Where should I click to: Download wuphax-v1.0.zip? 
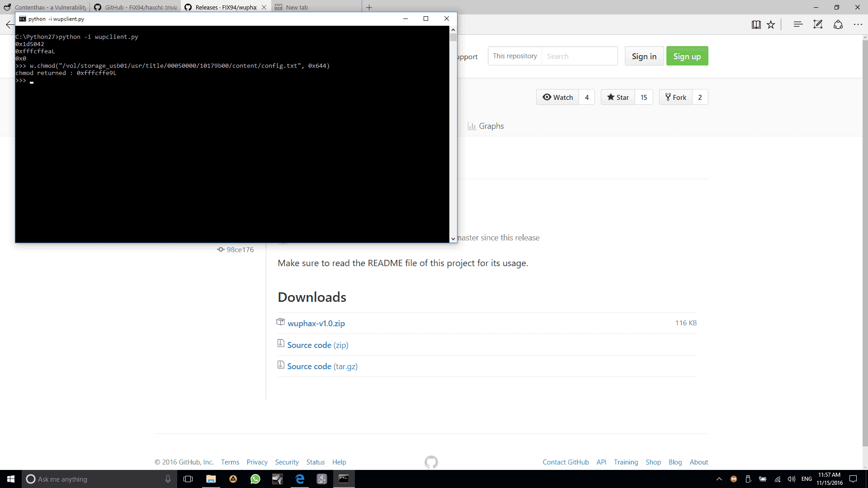316,324
